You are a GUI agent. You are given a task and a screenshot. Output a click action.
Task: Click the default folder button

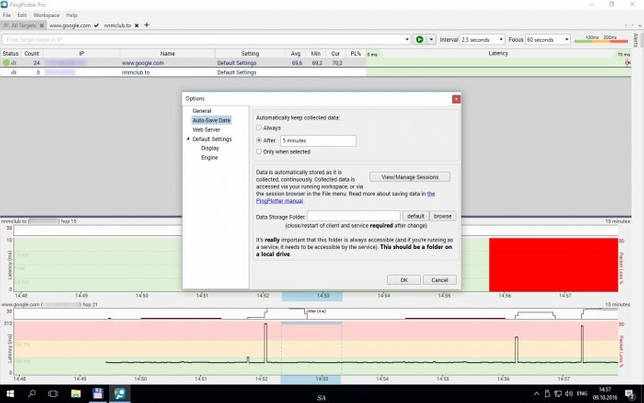415,216
